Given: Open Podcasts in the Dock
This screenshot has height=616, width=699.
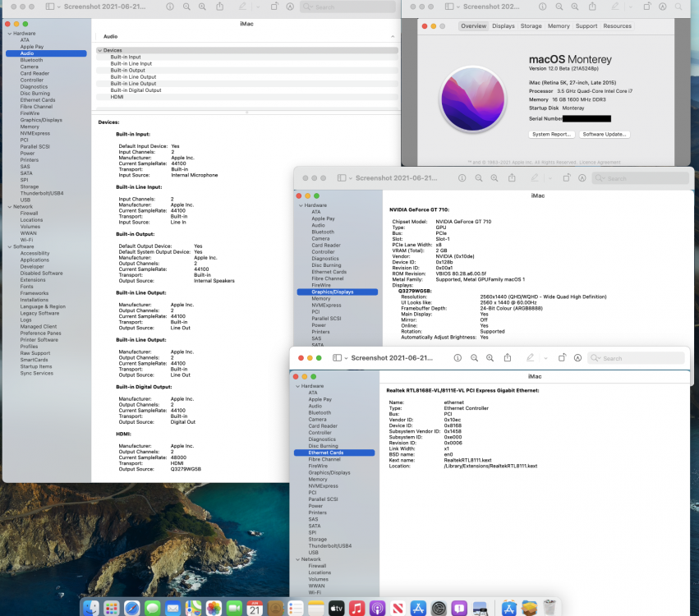Looking at the screenshot, I should (377, 608).
